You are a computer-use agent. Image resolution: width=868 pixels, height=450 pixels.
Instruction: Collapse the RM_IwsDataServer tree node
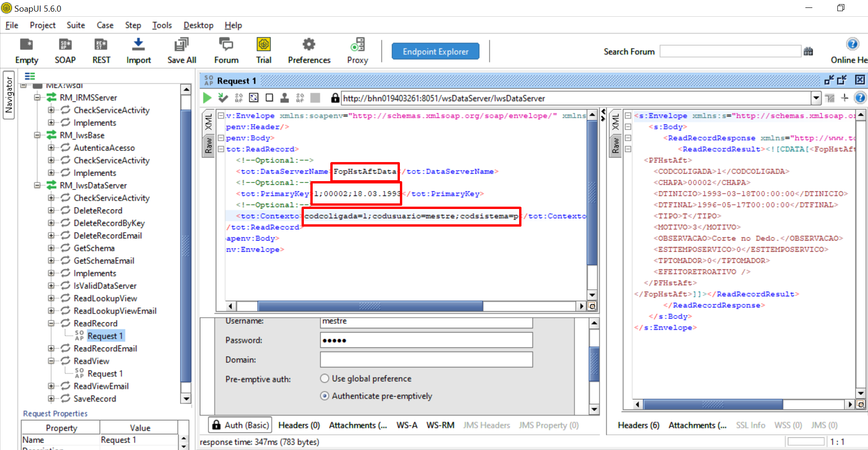(37, 185)
